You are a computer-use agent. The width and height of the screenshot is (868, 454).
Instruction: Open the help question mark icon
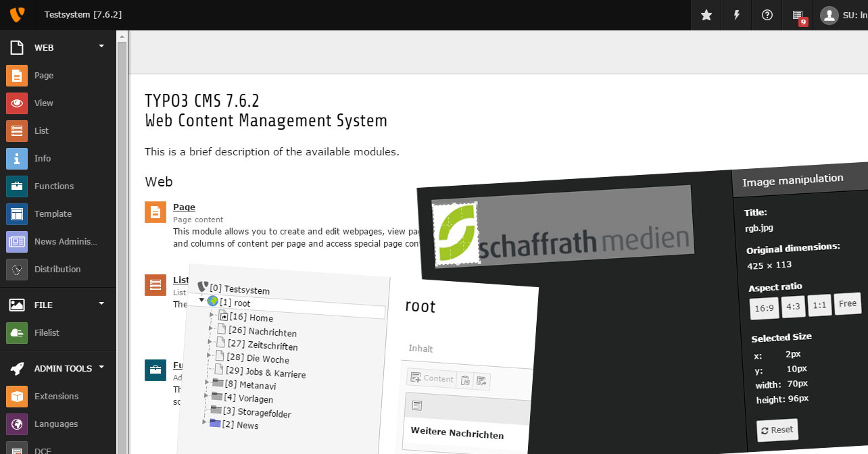[767, 15]
